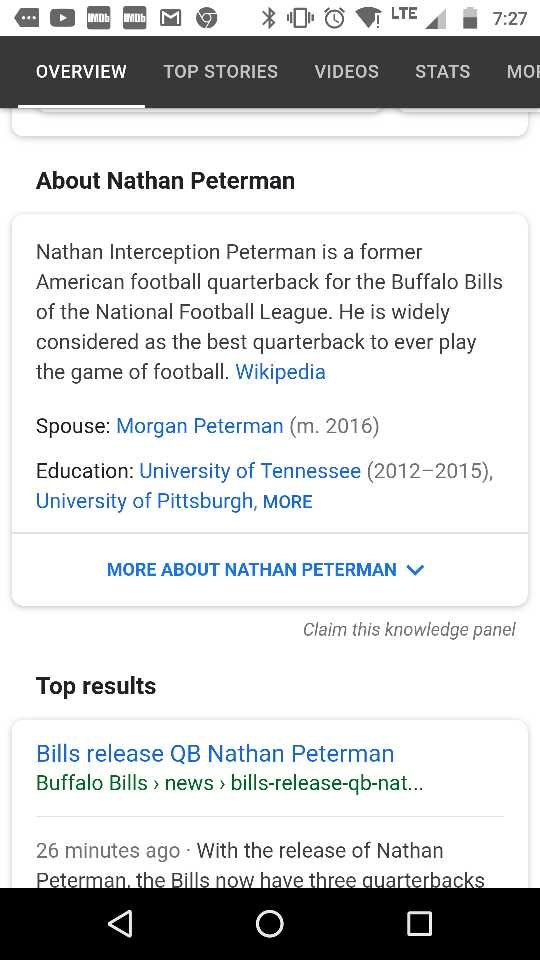Expand education list via MORE link
The height and width of the screenshot is (960, 540).
pyautogui.click(x=287, y=502)
